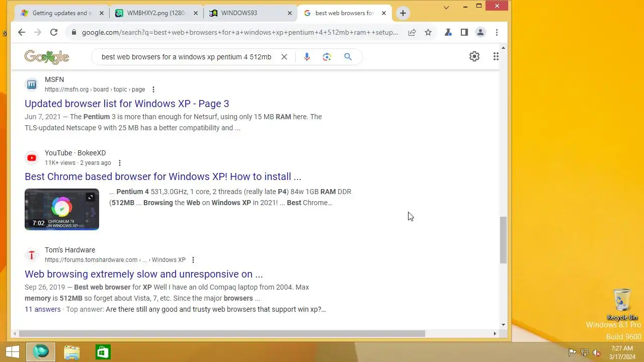Go back to the previous page
Viewport: 644px width, 362px height.
pyautogui.click(x=21, y=32)
